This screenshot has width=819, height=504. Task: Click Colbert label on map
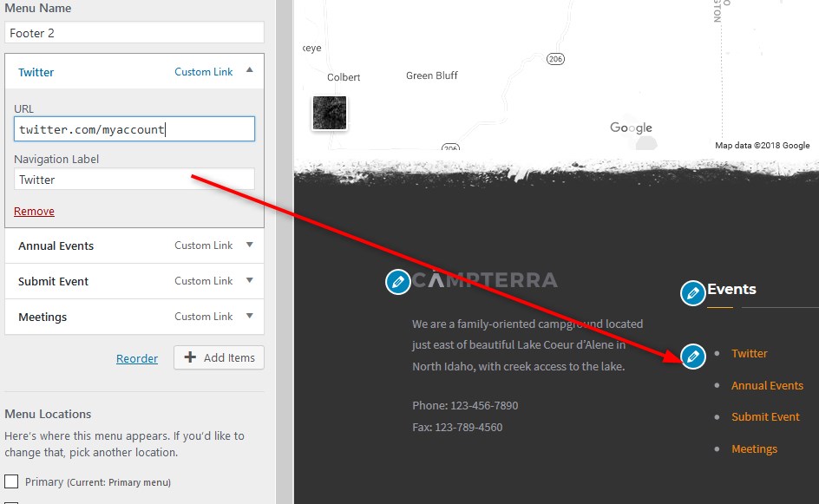[x=344, y=77]
